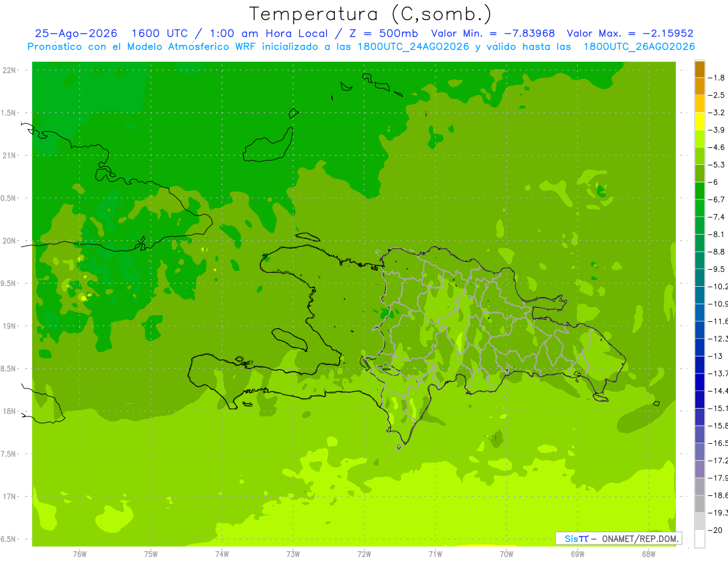Click the "-9.5" colorbar label
Viewport: 728px width, 562px height.
point(716,269)
